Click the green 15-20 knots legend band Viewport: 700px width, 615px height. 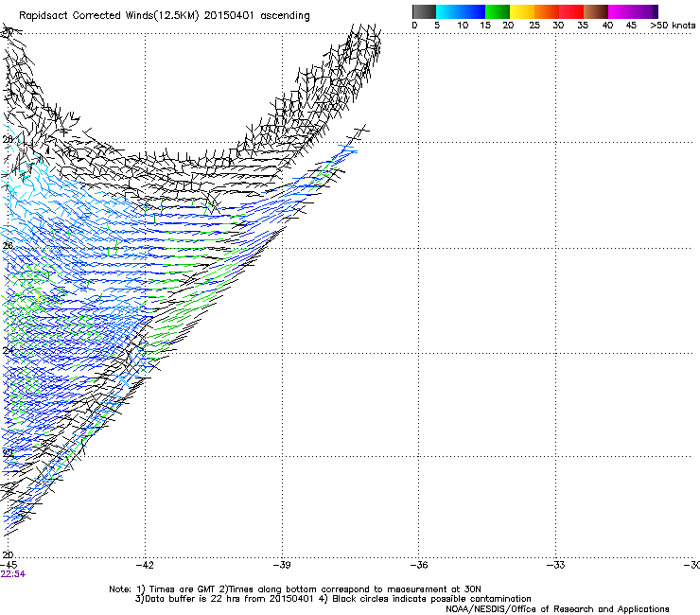coord(498,11)
